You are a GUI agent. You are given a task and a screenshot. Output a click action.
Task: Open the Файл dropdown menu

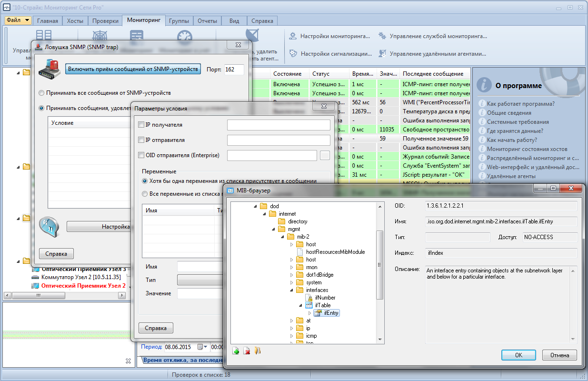pyautogui.click(x=19, y=20)
